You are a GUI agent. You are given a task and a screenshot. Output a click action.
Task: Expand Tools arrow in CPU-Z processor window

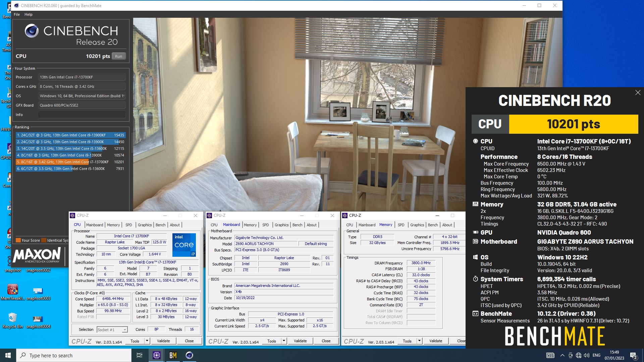[x=147, y=341]
